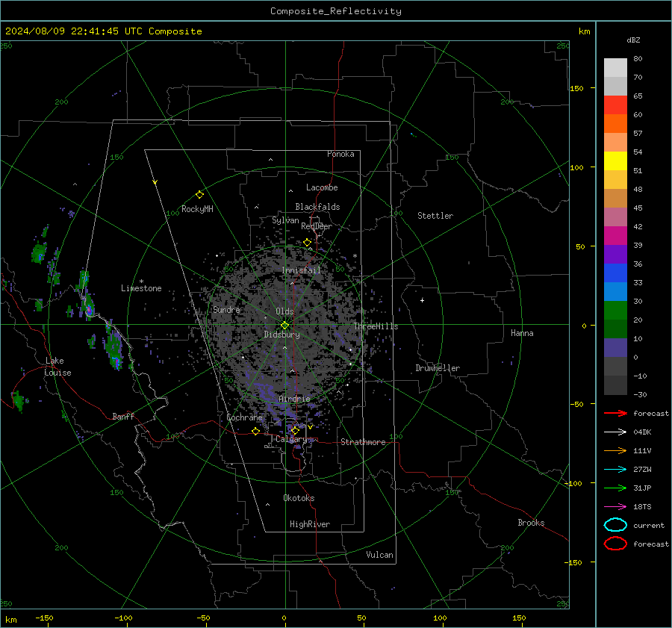Click the Vulcan city label

pyautogui.click(x=379, y=555)
